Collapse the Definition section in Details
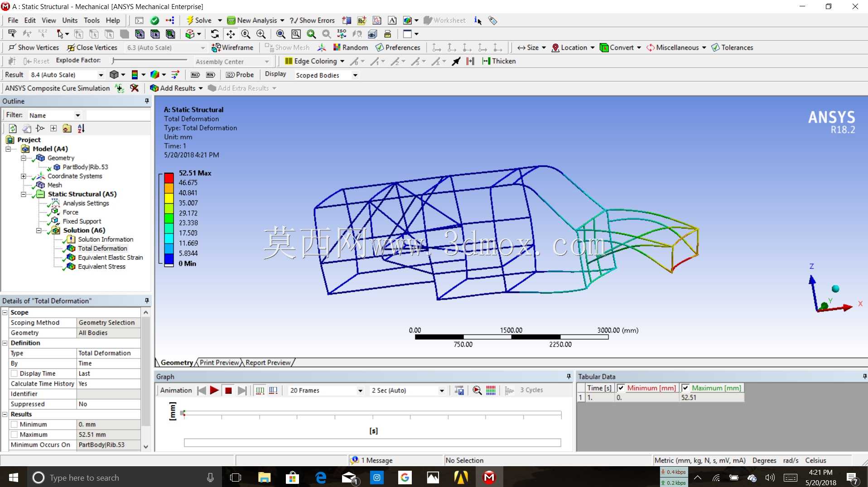Image resolution: width=868 pixels, height=487 pixels. 5,343
